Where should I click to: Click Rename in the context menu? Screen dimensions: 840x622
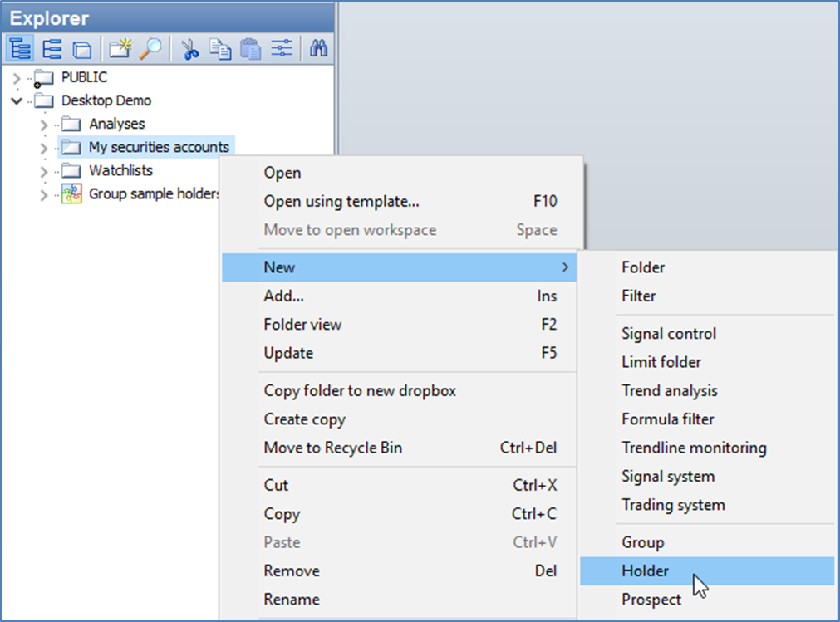(291, 600)
